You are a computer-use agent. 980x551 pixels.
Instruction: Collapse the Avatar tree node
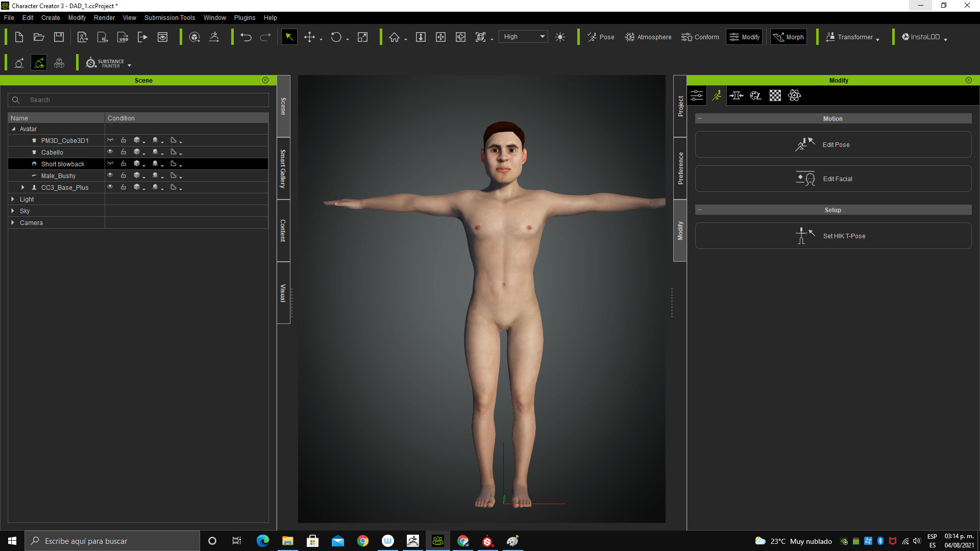point(14,129)
